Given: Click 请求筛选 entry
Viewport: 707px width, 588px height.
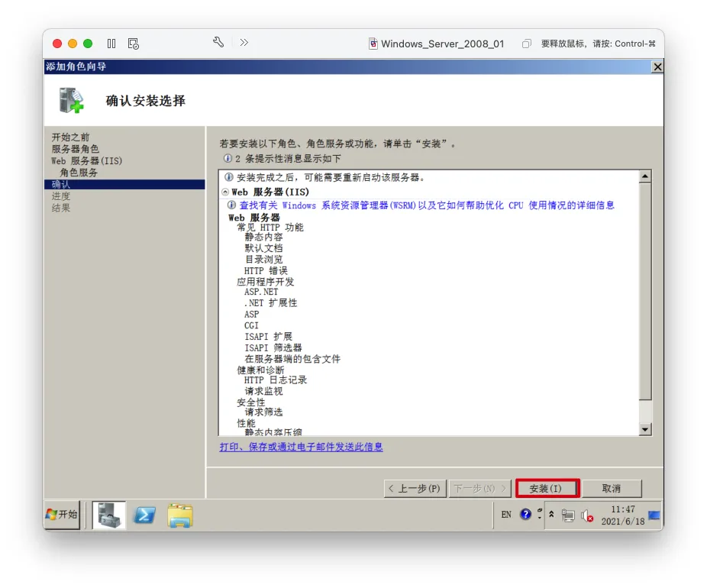Looking at the screenshot, I should coord(263,412).
